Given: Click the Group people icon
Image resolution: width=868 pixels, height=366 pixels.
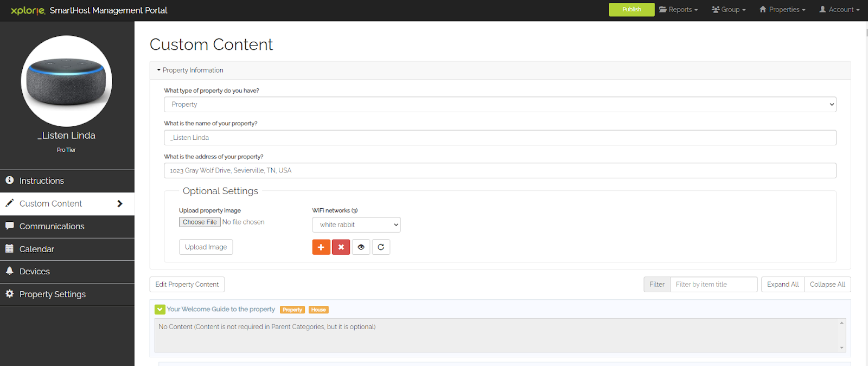Looking at the screenshot, I should pyautogui.click(x=716, y=10).
